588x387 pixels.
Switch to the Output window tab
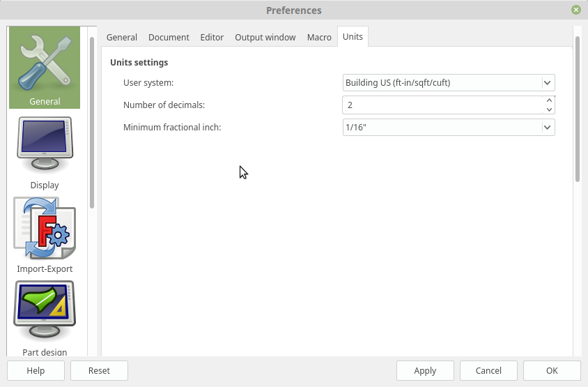[265, 37]
